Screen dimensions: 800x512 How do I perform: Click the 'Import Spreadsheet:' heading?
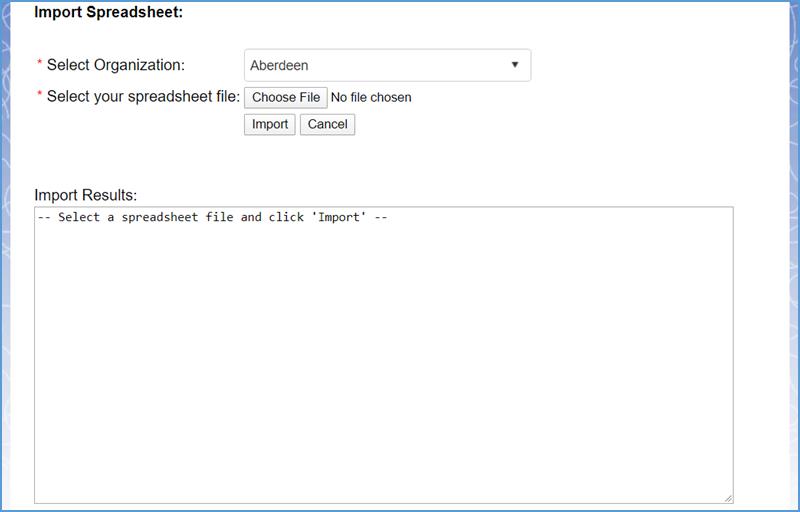point(109,13)
